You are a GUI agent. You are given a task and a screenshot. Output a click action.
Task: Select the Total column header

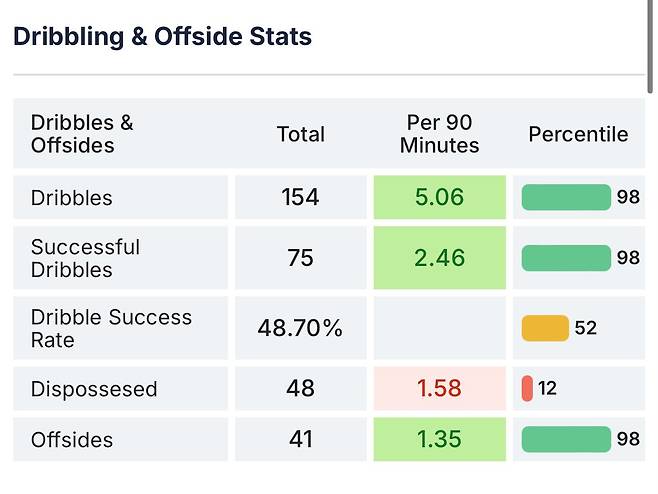pos(301,134)
